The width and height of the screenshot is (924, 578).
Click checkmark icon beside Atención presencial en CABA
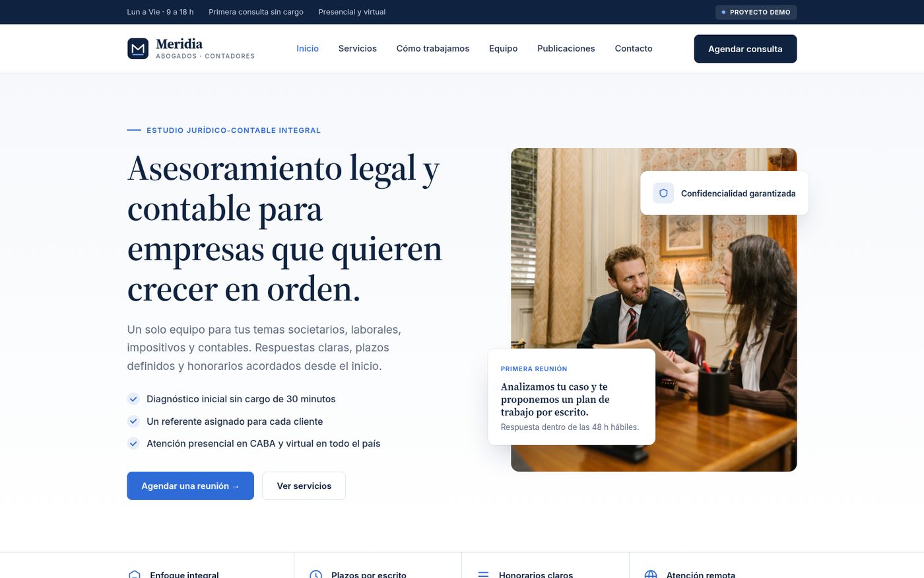tap(133, 443)
